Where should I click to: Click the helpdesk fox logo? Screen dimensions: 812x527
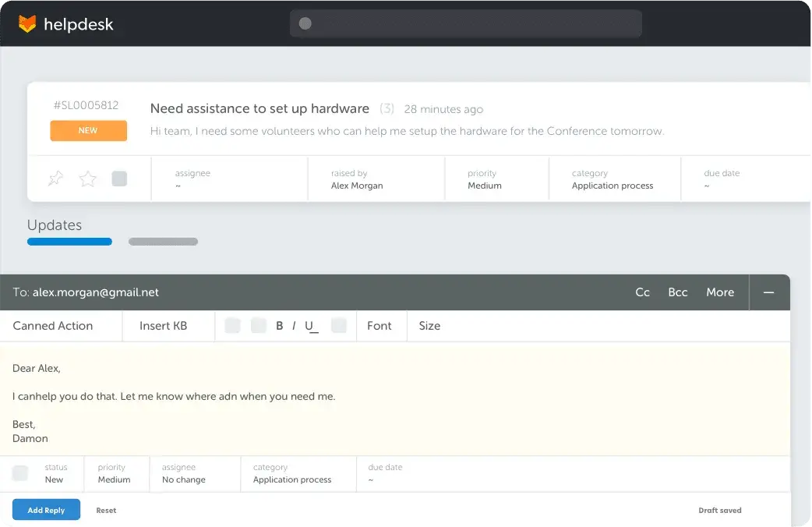(27, 24)
